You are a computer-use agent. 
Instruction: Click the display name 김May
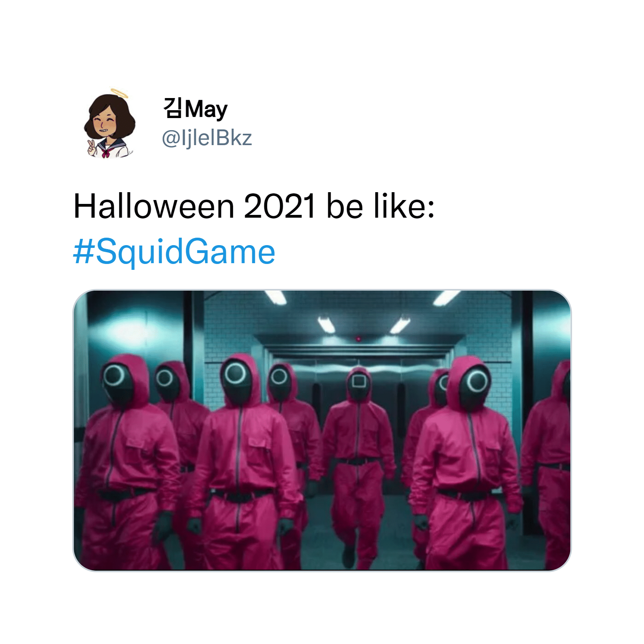pos(195,109)
